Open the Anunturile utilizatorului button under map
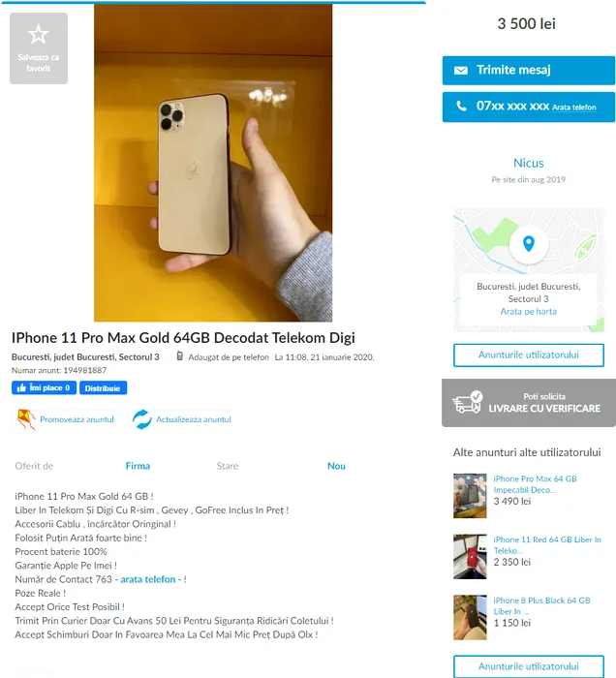Image resolution: width=616 pixels, height=678 pixels. (x=528, y=355)
